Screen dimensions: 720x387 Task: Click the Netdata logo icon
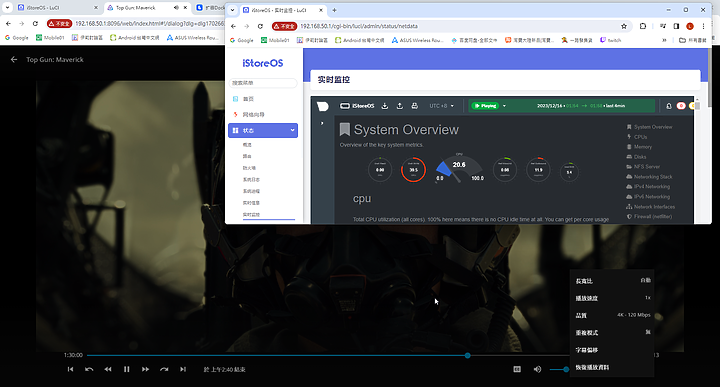(x=323, y=106)
